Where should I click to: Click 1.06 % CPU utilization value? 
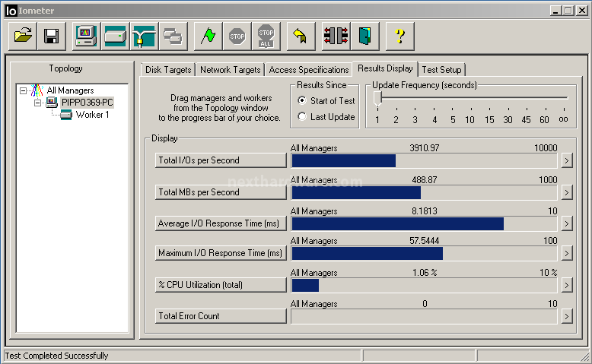tap(425, 272)
